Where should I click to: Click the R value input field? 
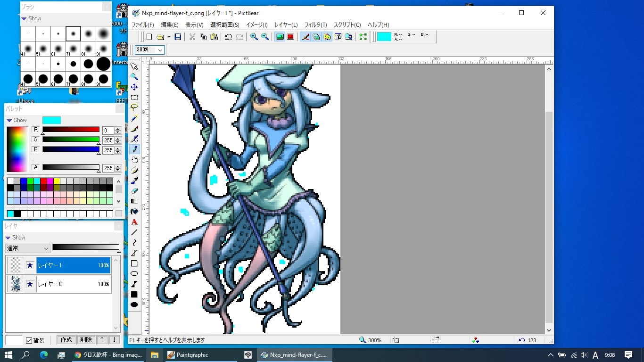tap(108, 131)
